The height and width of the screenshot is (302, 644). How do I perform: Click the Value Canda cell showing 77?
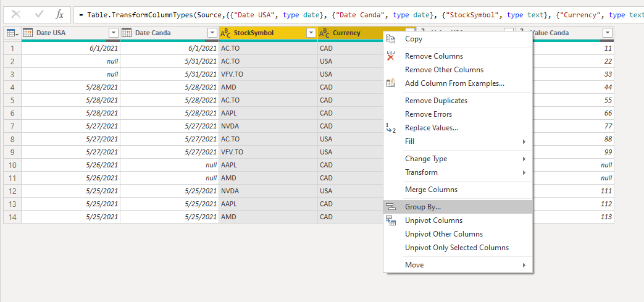pos(573,126)
